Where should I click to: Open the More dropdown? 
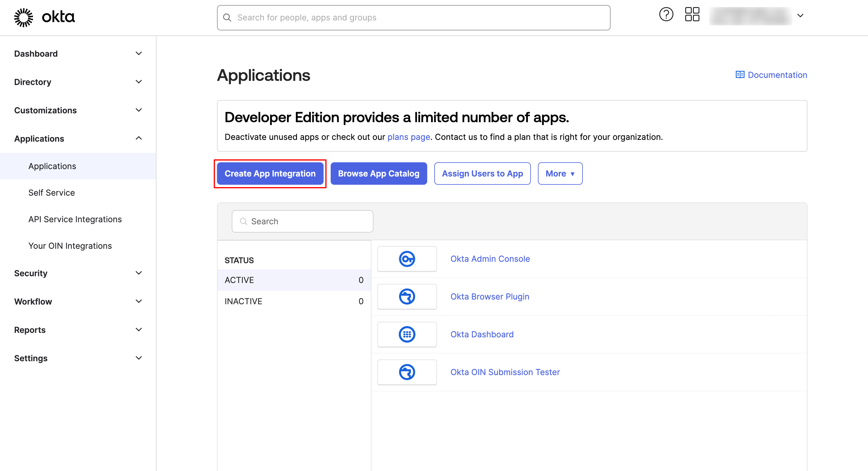coord(560,174)
